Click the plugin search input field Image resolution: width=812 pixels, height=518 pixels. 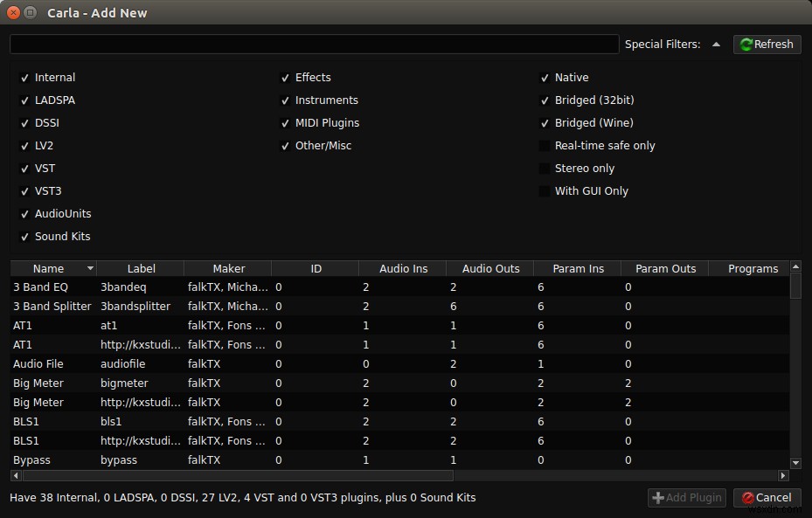pyautogui.click(x=315, y=44)
